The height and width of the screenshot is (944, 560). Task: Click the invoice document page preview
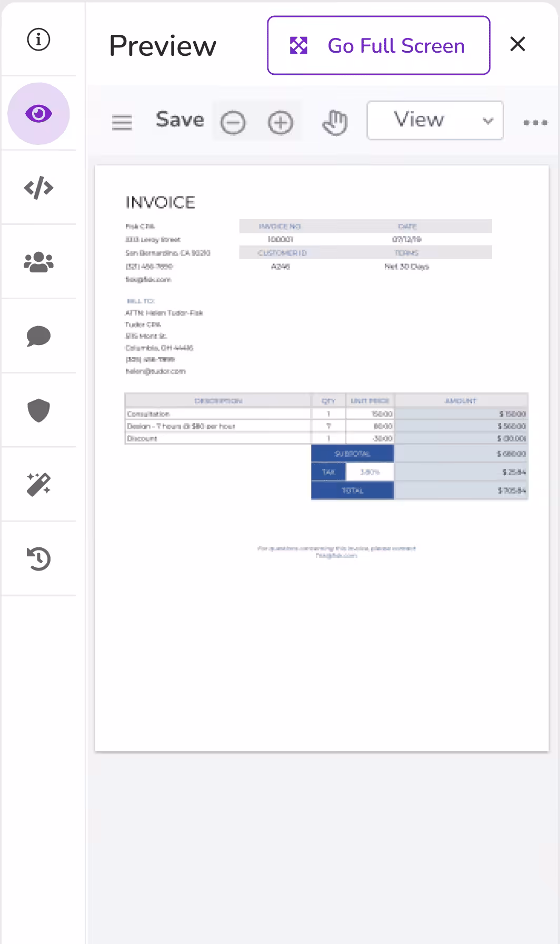pos(322,458)
